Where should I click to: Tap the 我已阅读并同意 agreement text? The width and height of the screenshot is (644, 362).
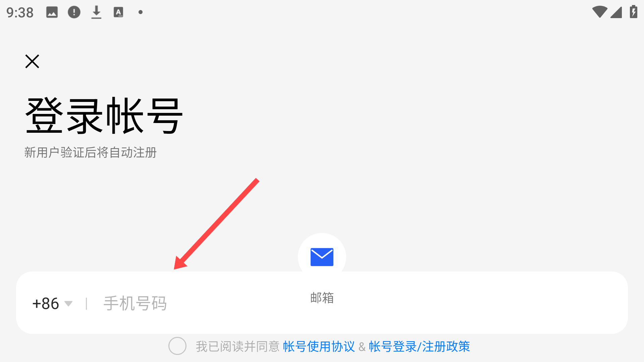click(x=237, y=346)
